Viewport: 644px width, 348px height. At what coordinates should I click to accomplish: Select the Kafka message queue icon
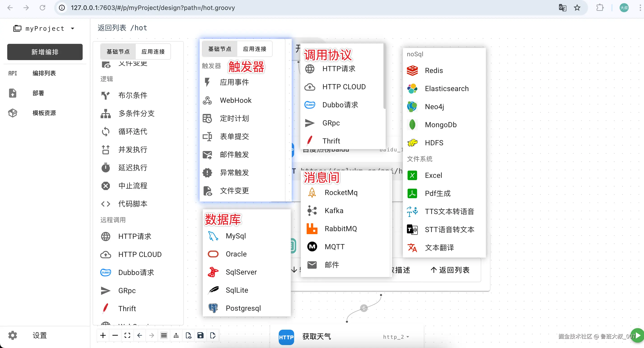312,211
